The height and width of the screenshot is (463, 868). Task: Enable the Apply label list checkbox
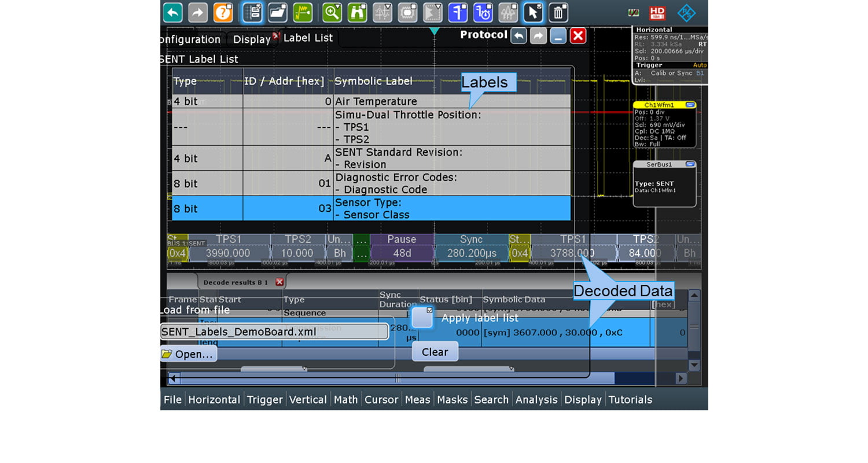[422, 318]
